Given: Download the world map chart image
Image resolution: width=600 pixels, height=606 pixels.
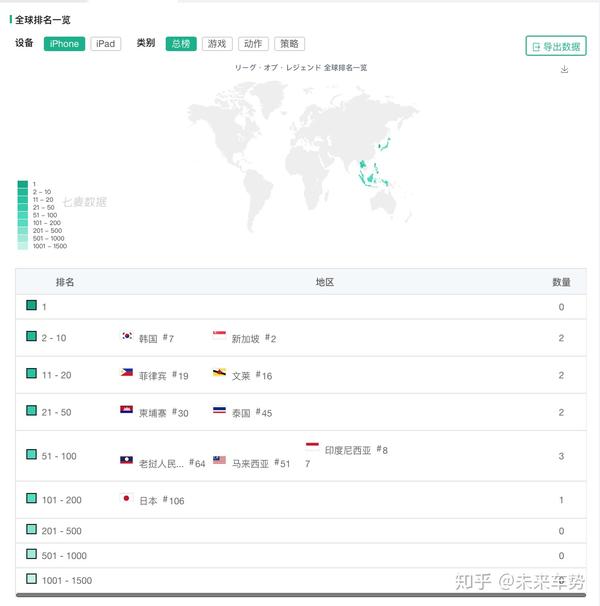Looking at the screenshot, I should tap(564, 69).
